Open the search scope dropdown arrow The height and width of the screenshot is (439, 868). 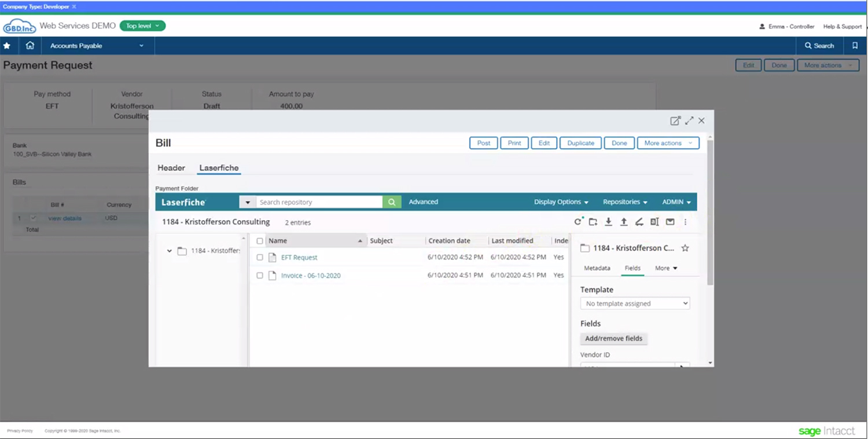(x=248, y=202)
